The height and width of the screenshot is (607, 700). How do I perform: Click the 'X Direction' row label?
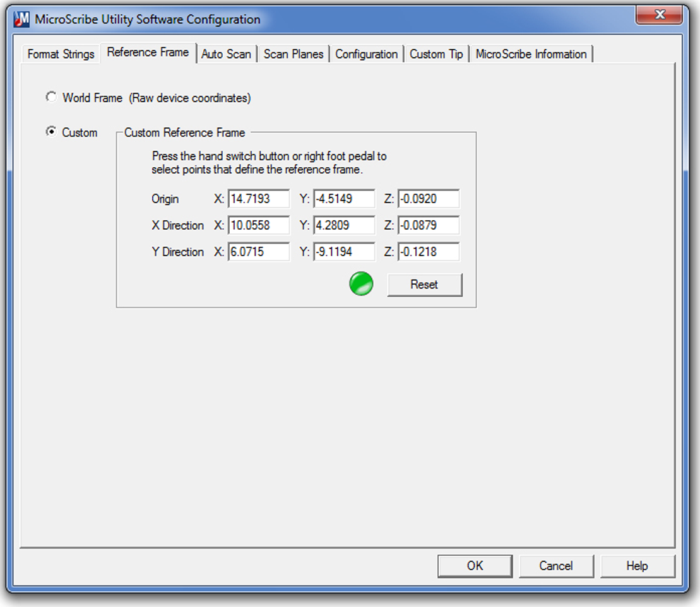(177, 225)
